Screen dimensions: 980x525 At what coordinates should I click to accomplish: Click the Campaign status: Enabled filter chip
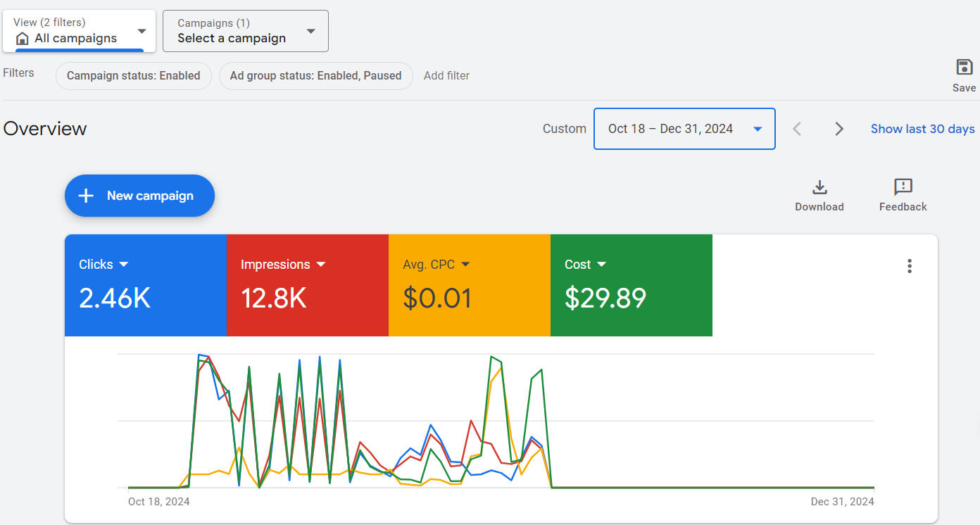click(x=134, y=75)
